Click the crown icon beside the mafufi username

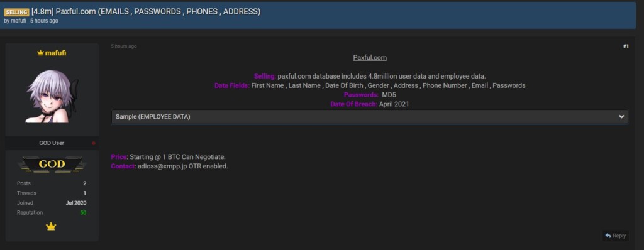[40, 53]
